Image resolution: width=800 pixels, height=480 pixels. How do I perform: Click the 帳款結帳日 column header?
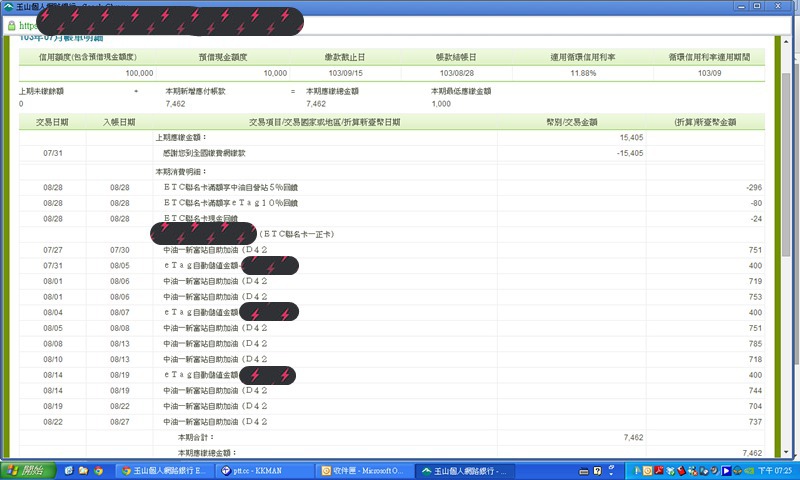click(x=456, y=57)
